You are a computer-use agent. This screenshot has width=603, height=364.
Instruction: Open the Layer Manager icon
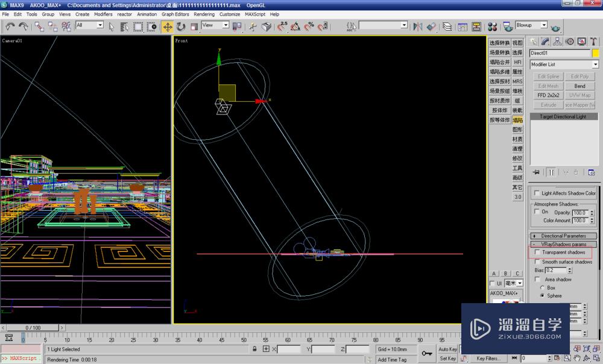point(447,27)
